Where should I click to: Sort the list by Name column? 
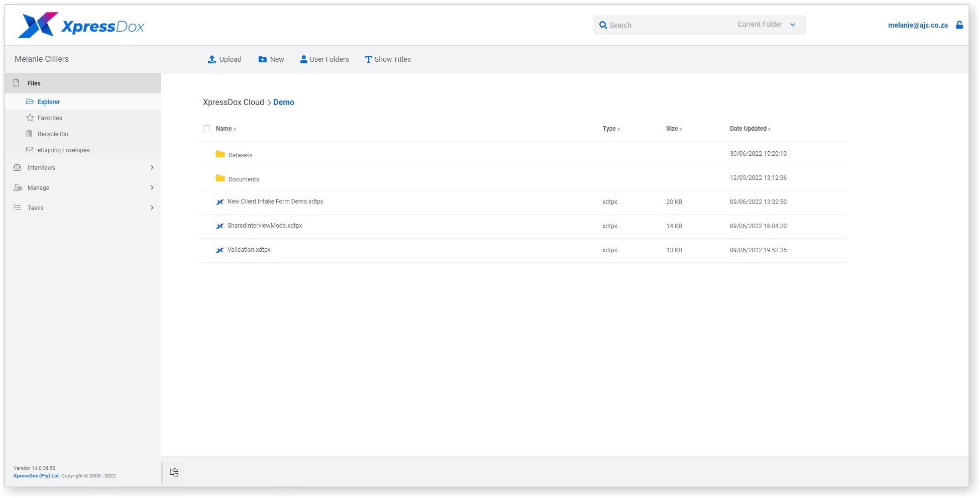pos(226,129)
